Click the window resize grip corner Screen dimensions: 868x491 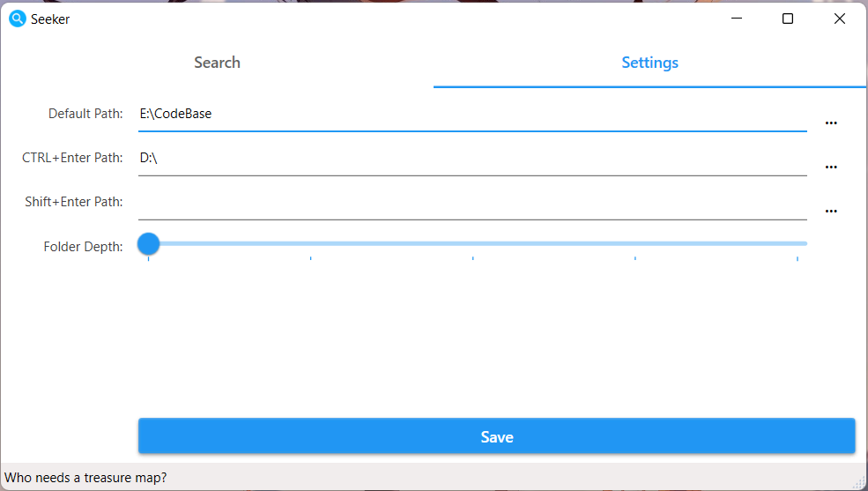coord(859,483)
